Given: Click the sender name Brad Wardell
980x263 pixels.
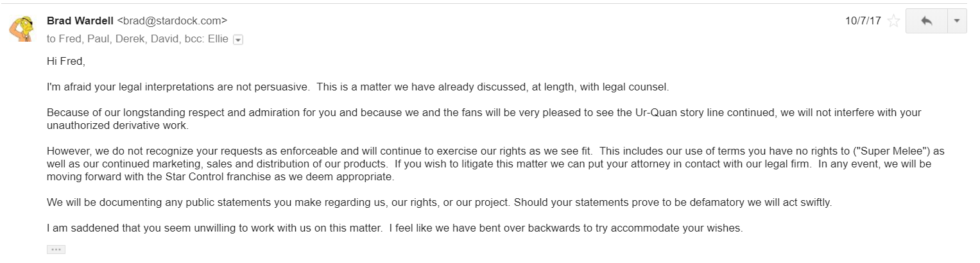Looking at the screenshot, I should pyautogui.click(x=81, y=21).
